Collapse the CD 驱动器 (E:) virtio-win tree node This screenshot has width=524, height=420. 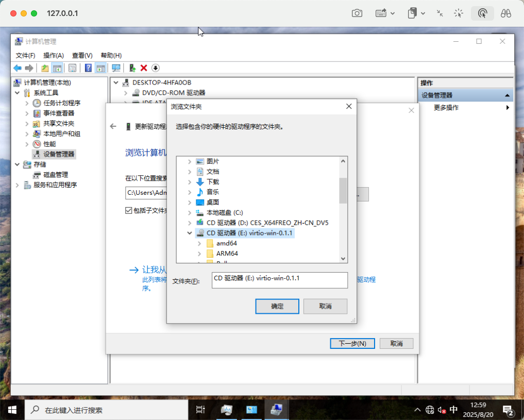click(x=190, y=233)
